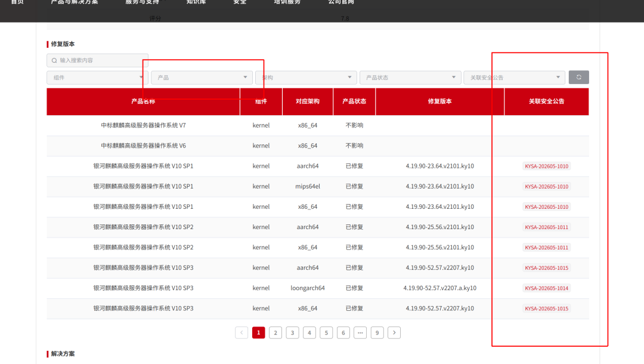Click 中标麒麟高级服务器操作系统 V7 product name
The width and height of the screenshot is (644, 364).
point(143,125)
